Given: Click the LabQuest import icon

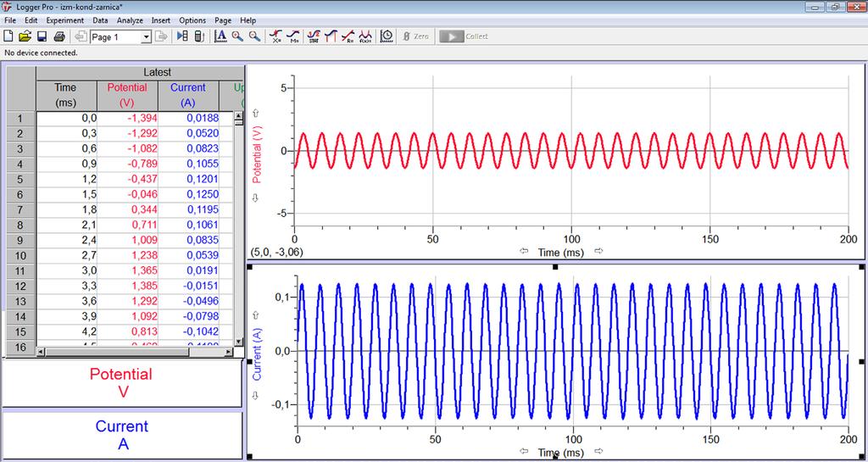Looking at the screenshot, I should tap(200, 36).
